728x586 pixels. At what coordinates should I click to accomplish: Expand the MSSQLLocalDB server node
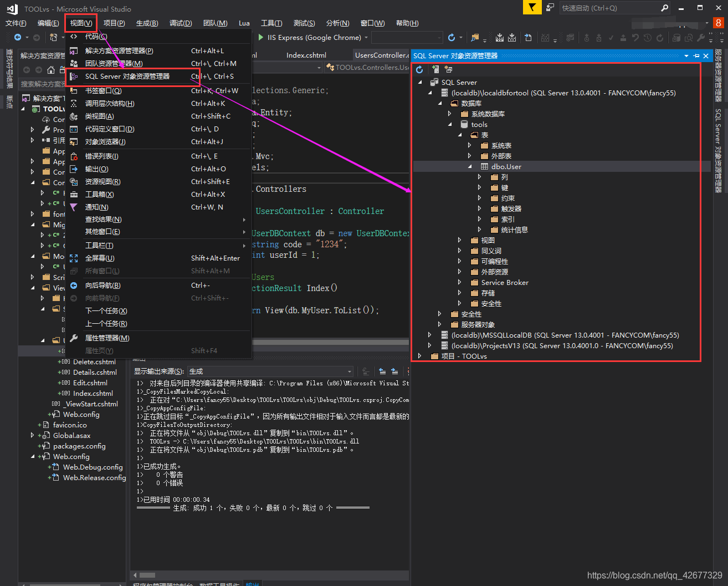click(x=430, y=335)
